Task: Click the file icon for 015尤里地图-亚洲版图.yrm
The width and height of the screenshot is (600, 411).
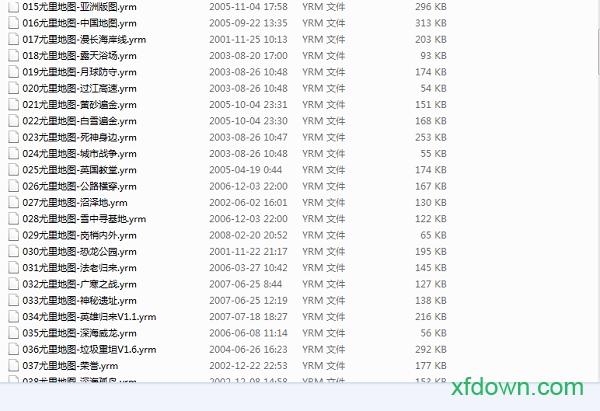Action: click(13, 7)
